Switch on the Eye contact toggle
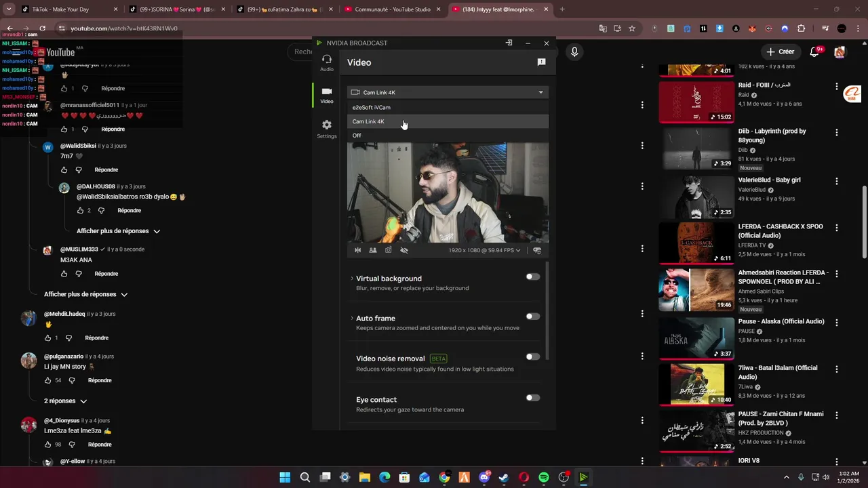The height and width of the screenshot is (488, 868). [x=533, y=398]
